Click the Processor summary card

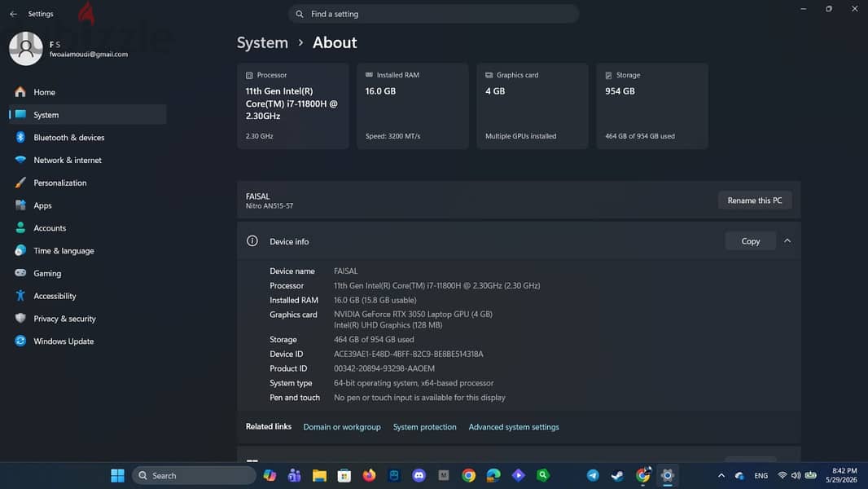(x=293, y=106)
